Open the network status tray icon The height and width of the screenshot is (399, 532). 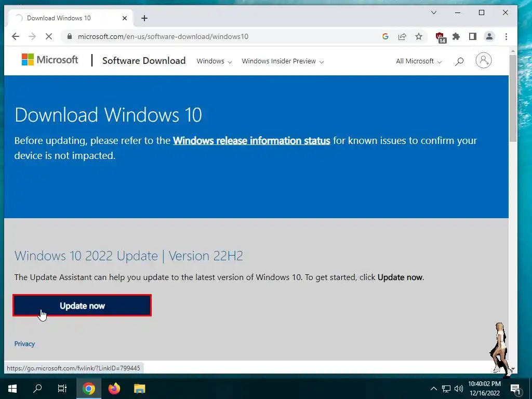[446, 389]
